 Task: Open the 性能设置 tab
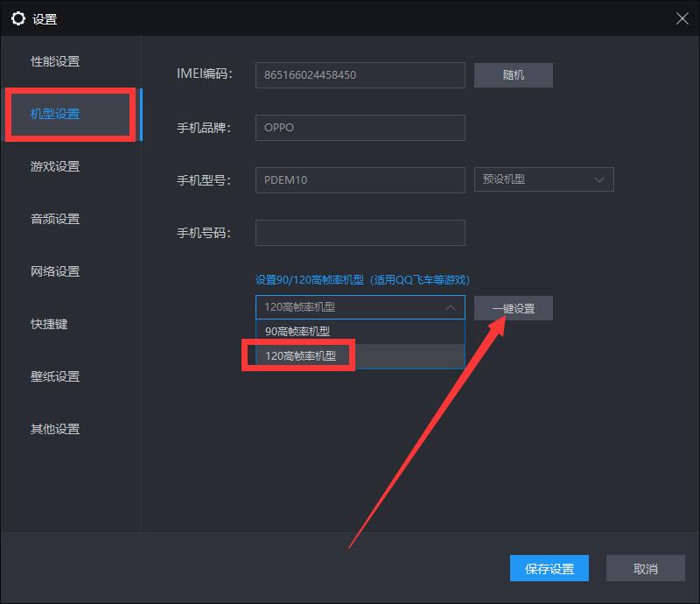55,61
